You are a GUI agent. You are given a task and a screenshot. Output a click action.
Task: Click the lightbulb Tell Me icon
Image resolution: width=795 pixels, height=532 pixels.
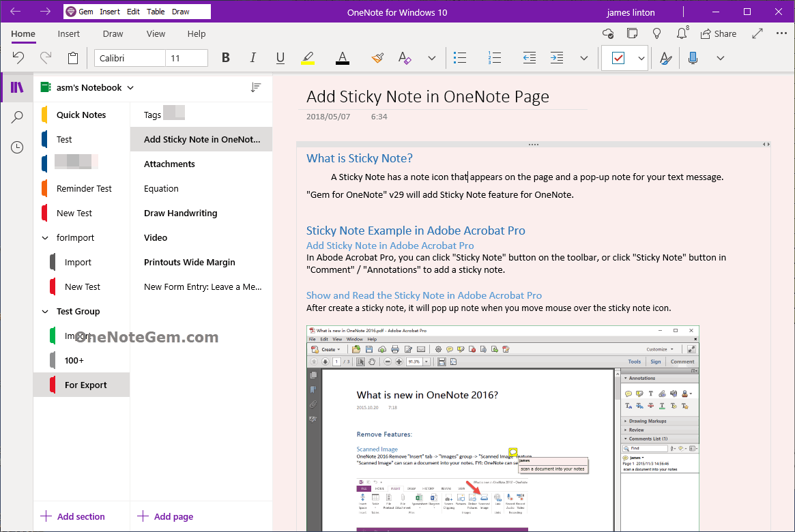pos(656,34)
